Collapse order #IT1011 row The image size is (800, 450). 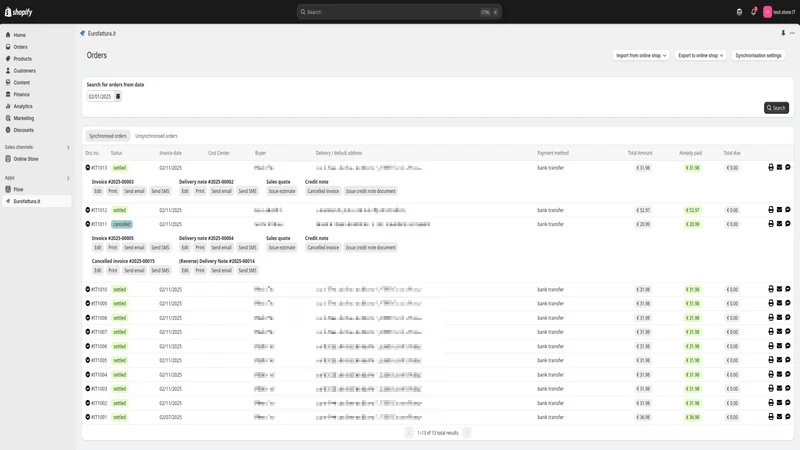88,224
